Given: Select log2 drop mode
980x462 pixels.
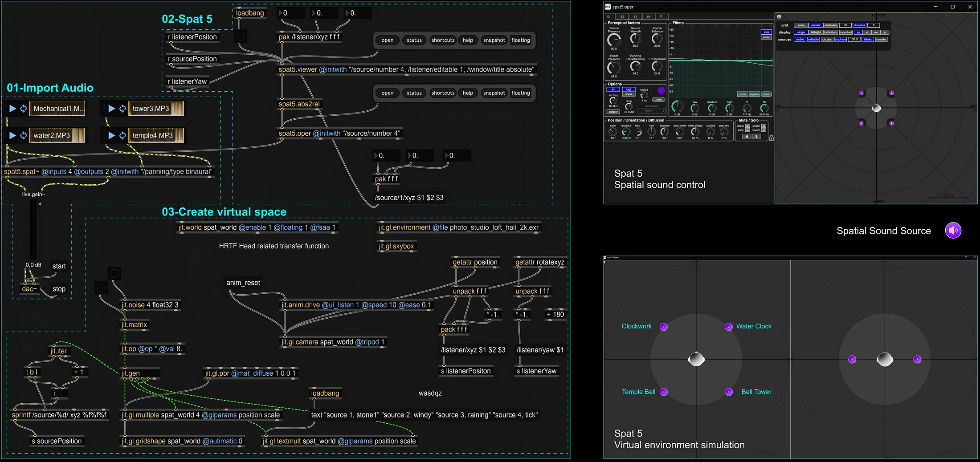Looking at the screenshot, I should pos(629,89).
